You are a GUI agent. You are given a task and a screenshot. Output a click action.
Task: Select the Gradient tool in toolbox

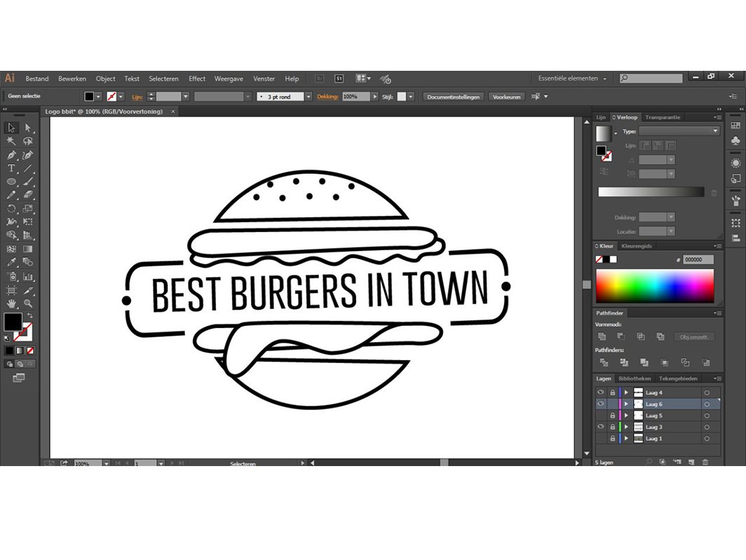point(28,249)
